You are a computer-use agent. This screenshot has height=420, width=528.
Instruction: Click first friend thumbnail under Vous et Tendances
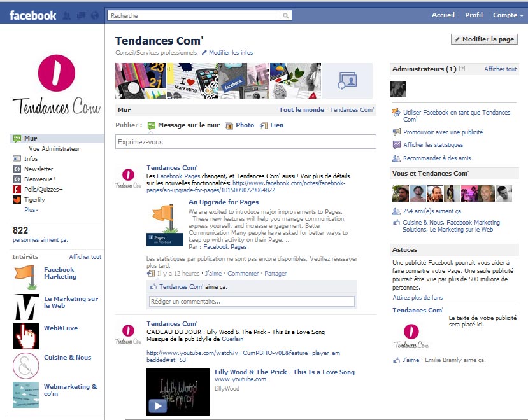(x=401, y=193)
